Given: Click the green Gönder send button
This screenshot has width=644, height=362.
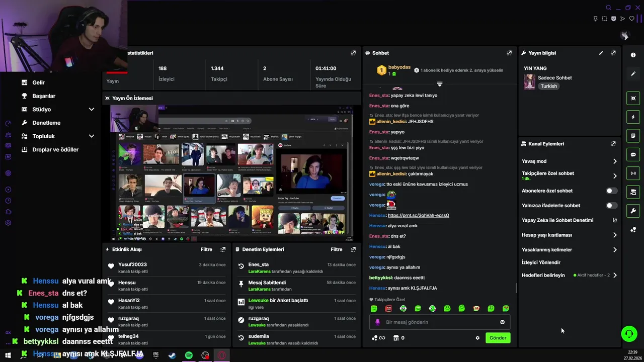Looking at the screenshot, I should click(x=498, y=338).
